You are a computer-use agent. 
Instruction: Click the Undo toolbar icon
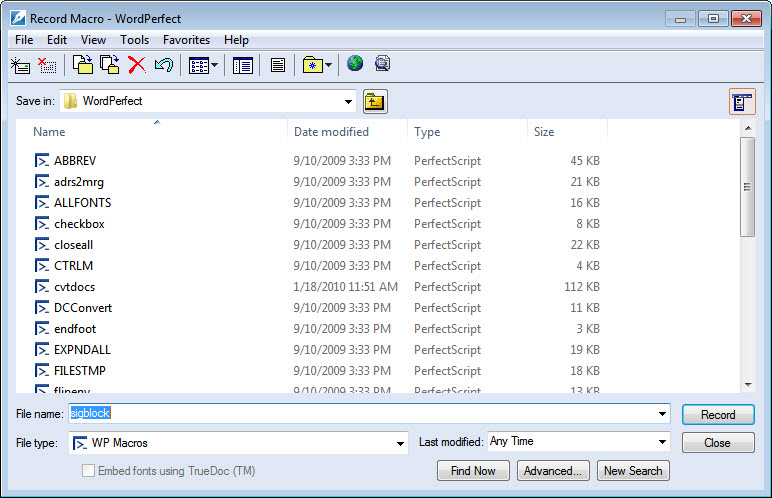164,65
